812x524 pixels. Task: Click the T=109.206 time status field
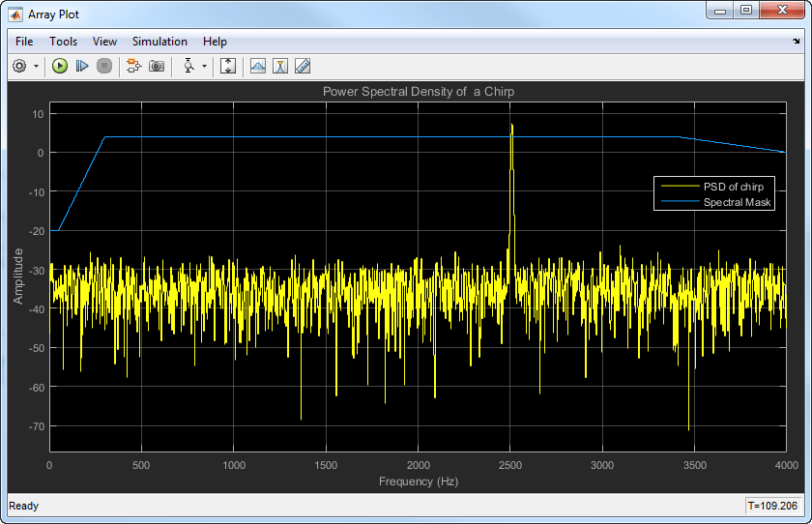772,506
